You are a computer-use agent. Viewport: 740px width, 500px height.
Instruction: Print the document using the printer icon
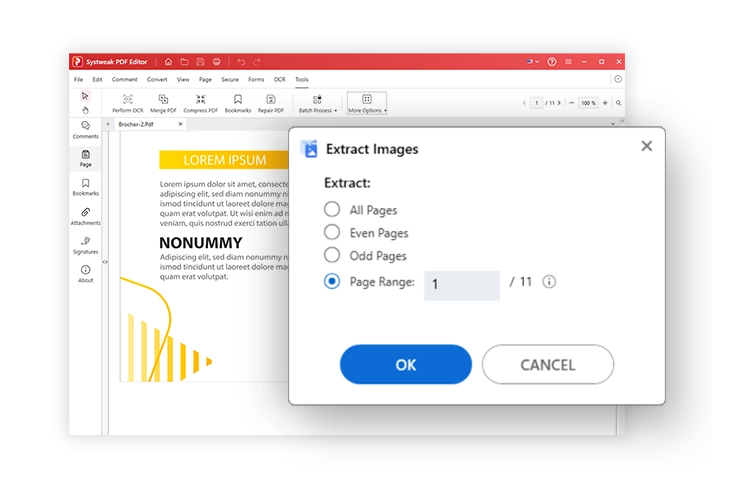pyautogui.click(x=217, y=62)
